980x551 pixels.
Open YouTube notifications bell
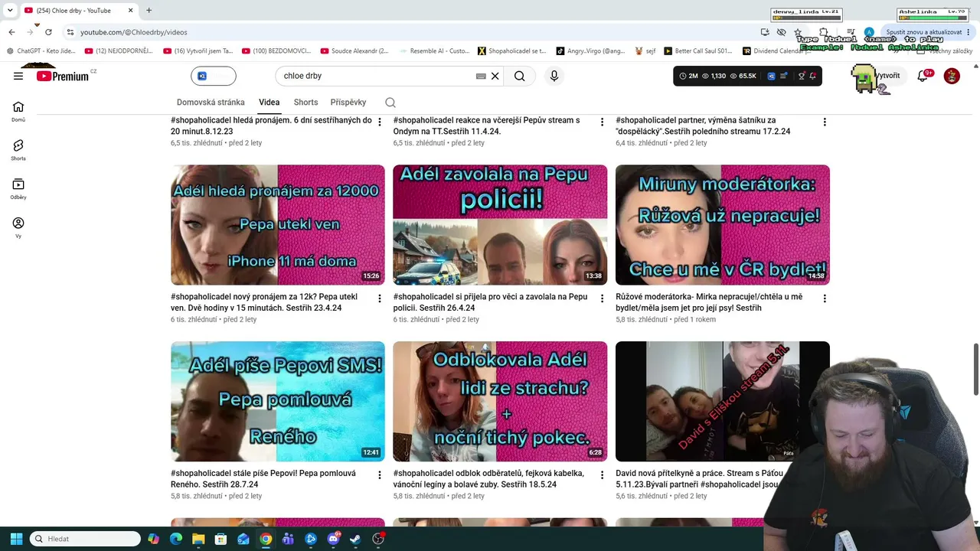click(x=923, y=76)
